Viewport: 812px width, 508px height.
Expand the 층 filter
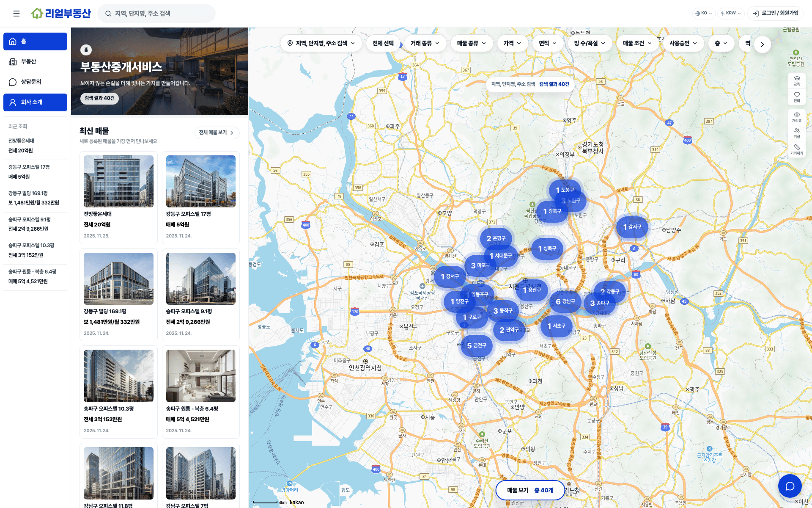[721, 43]
